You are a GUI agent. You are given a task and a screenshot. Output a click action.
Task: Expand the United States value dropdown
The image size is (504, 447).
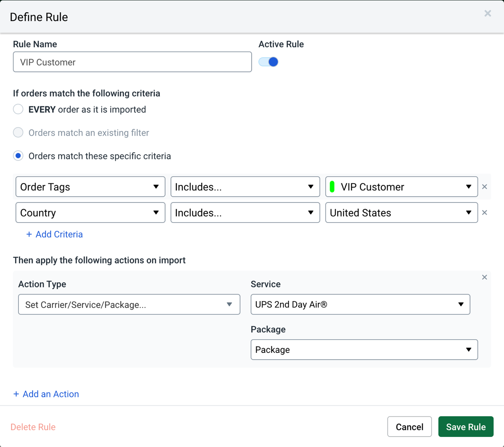pos(402,213)
